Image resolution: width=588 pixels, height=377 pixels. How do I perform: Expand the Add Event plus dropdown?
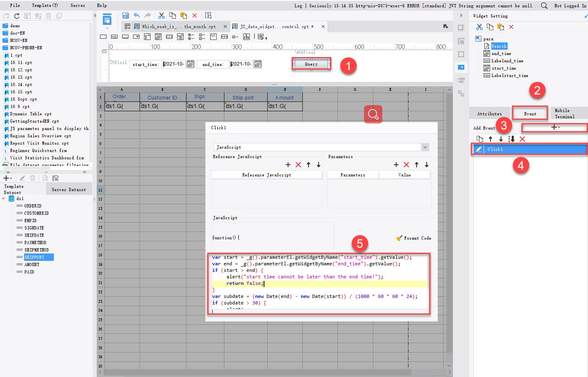click(554, 127)
